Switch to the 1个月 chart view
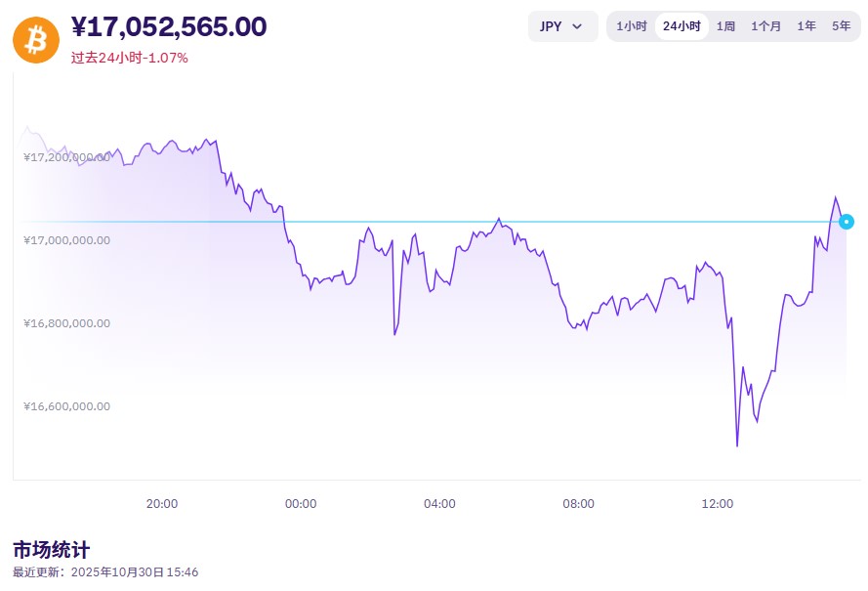868x591 pixels. (x=765, y=26)
